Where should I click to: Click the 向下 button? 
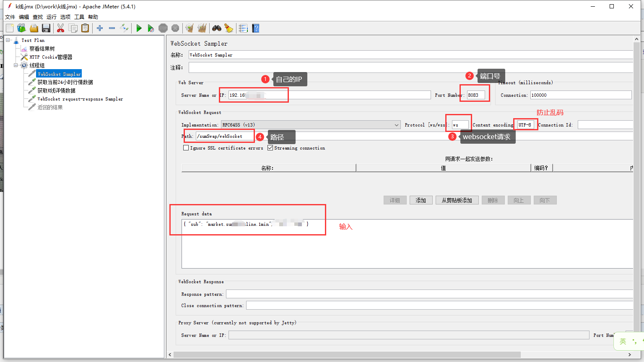coord(545,200)
